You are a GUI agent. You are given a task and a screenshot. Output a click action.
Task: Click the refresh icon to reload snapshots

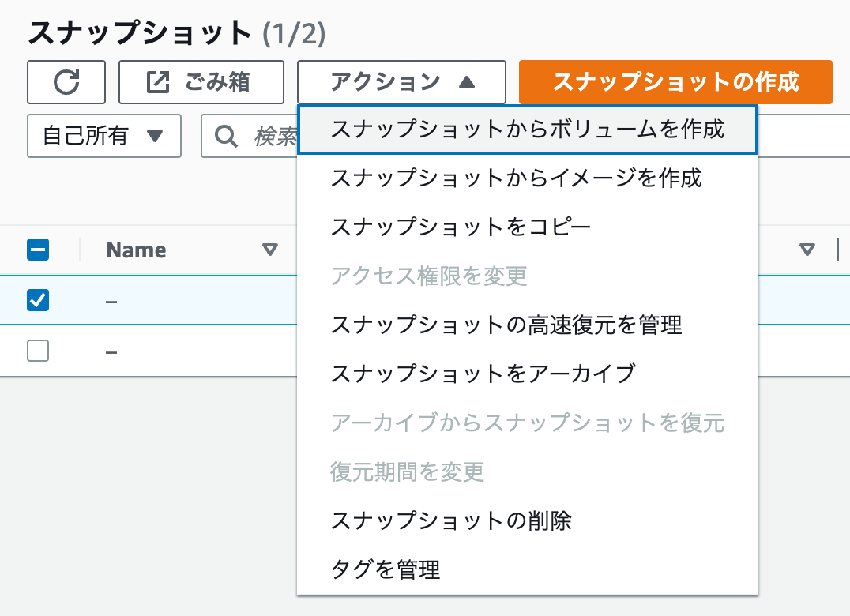66,81
